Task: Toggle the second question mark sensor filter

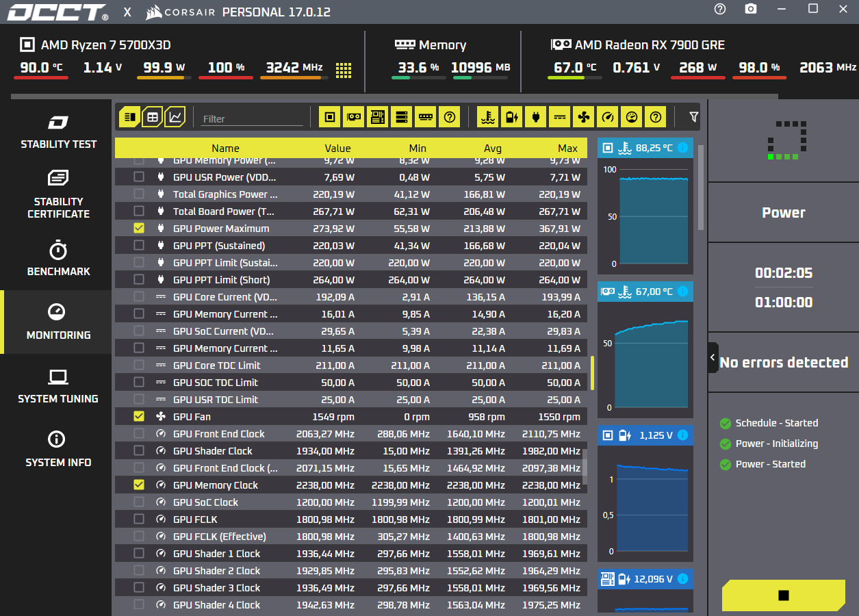Action: [x=656, y=117]
